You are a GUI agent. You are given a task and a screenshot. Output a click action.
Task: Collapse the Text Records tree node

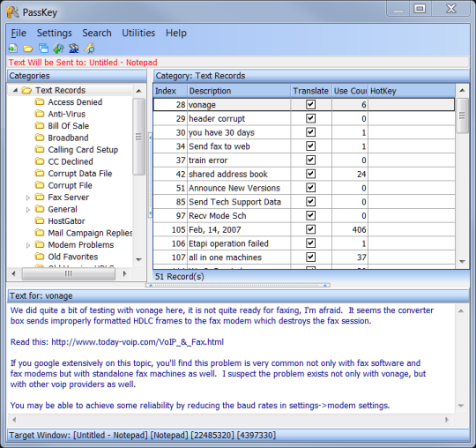point(15,90)
